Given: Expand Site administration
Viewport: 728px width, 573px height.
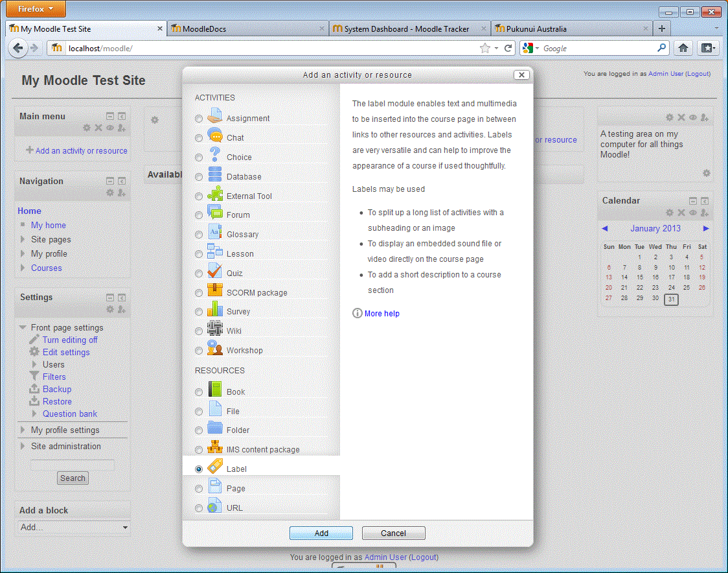Looking at the screenshot, I should coord(23,446).
